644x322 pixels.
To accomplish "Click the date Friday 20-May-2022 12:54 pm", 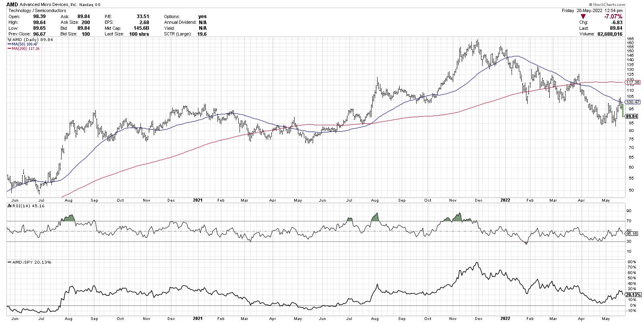I will point(592,10).
